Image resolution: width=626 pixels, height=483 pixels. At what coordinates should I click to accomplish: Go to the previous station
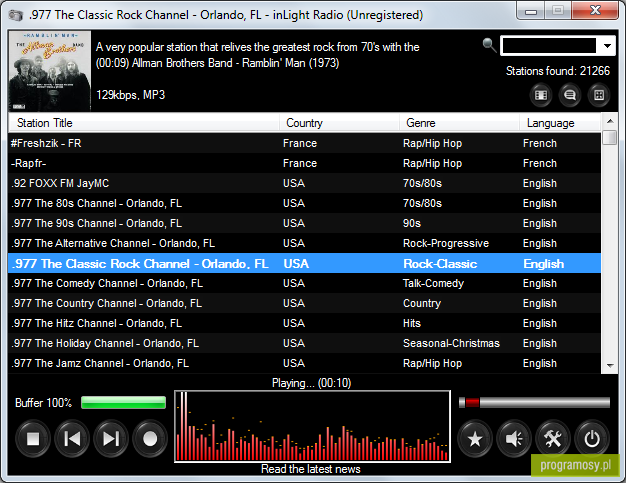pyautogui.click(x=72, y=439)
